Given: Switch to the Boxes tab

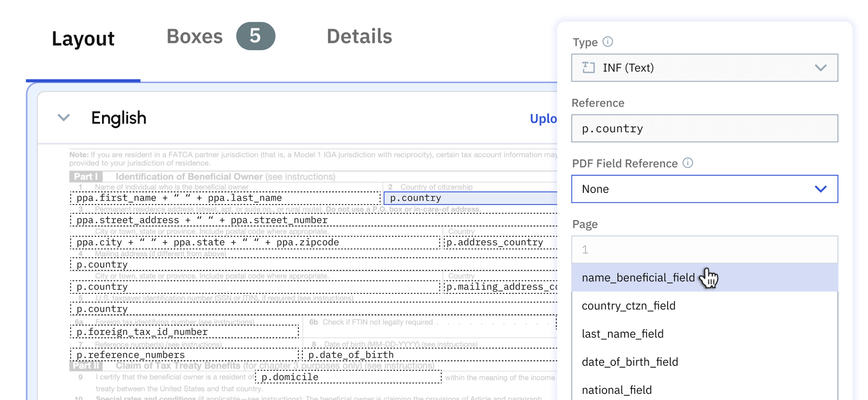Looking at the screenshot, I should [x=195, y=37].
